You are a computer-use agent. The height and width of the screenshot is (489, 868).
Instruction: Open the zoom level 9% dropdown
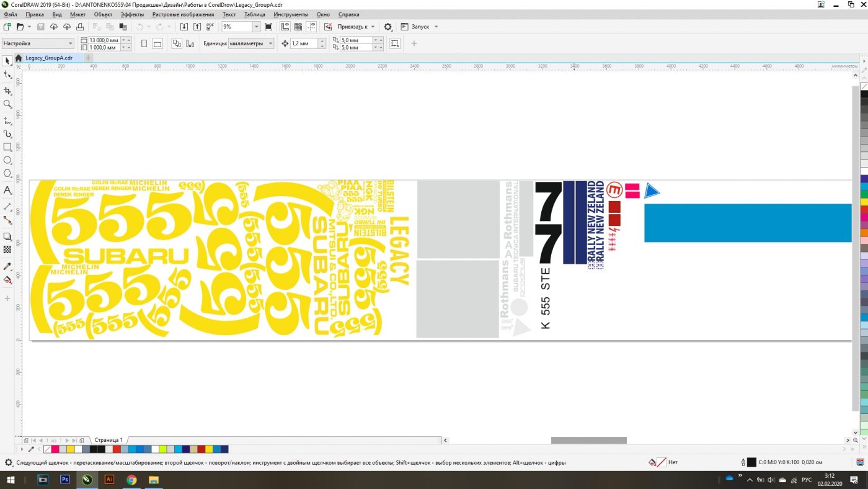tap(256, 27)
